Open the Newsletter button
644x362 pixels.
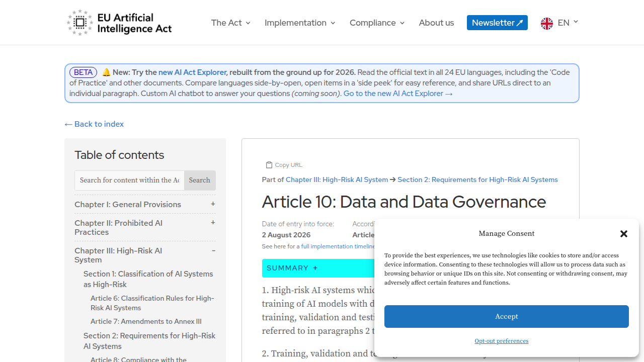pyautogui.click(x=497, y=23)
